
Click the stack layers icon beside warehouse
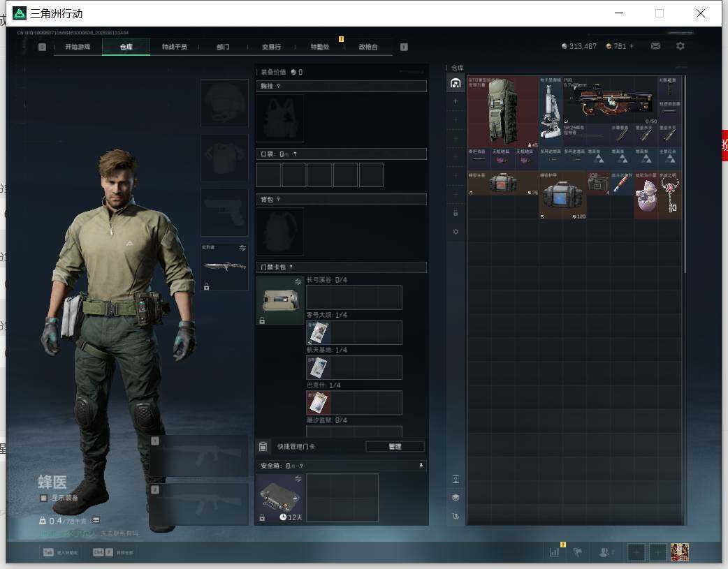(x=456, y=498)
